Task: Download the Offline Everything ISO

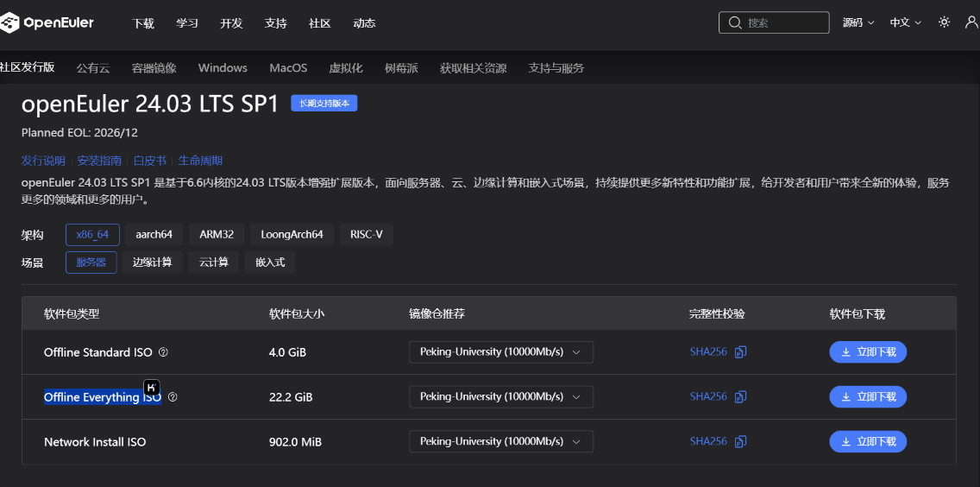Action: (868, 396)
